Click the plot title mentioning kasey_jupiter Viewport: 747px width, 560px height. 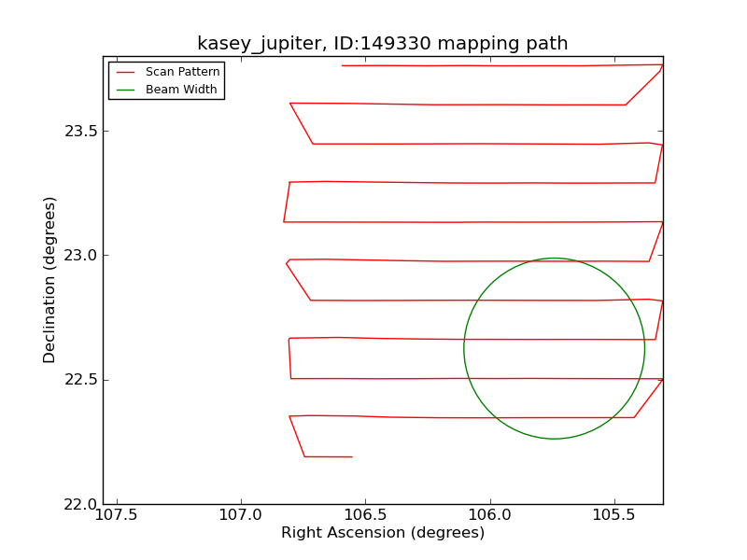[x=382, y=44]
